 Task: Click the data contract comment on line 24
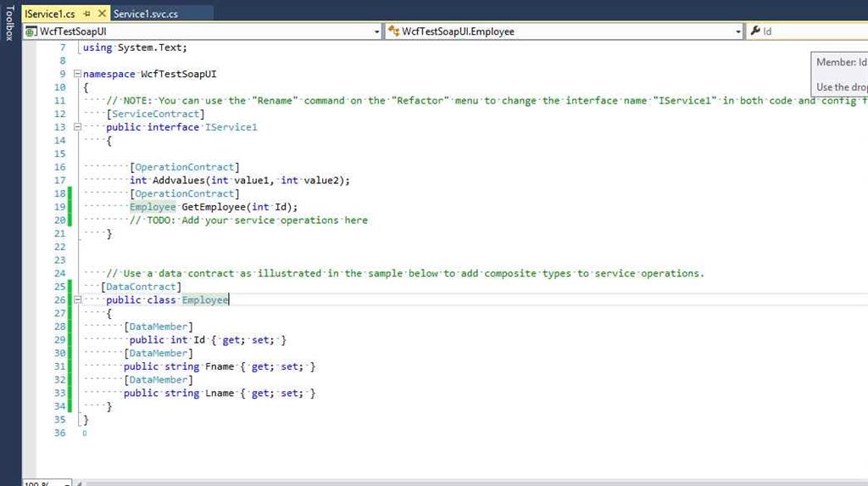pyautogui.click(x=405, y=273)
